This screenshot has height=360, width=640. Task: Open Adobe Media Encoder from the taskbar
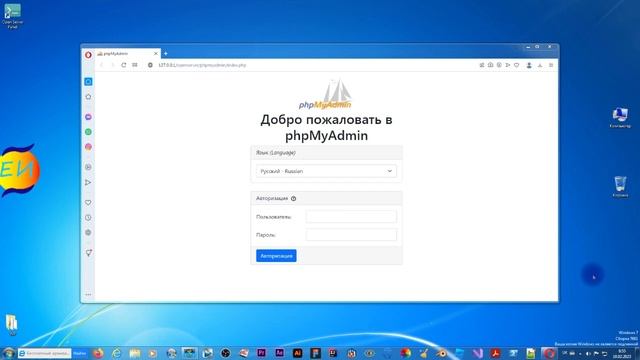[280, 353]
